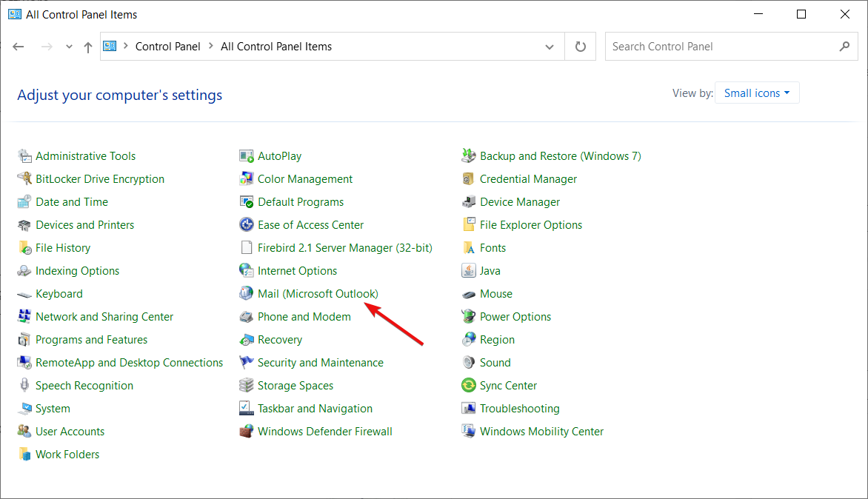Click the Search Control Panel field

[x=731, y=47]
